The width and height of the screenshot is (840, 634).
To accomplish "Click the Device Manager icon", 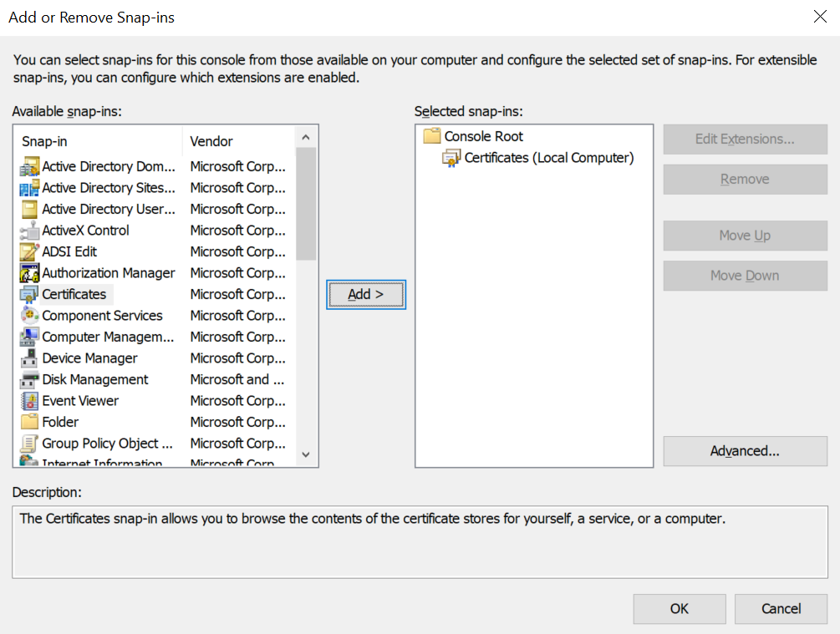I will (x=29, y=358).
